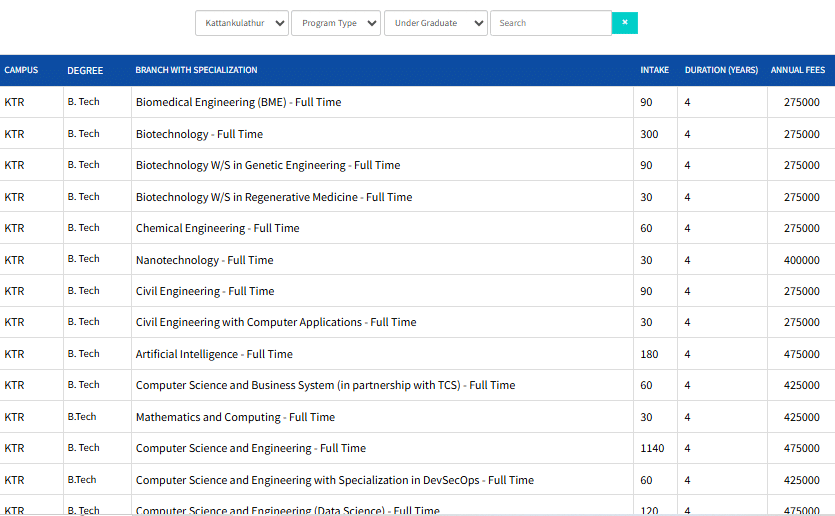The image size is (835, 516).
Task: Click Civil Engineering with Computer Applications row
Action: (276, 322)
